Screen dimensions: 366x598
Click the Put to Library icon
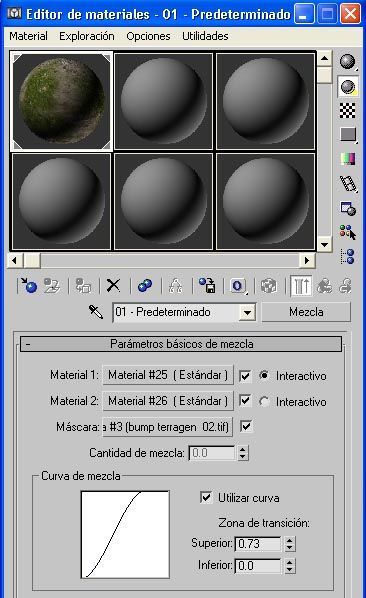point(207,285)
